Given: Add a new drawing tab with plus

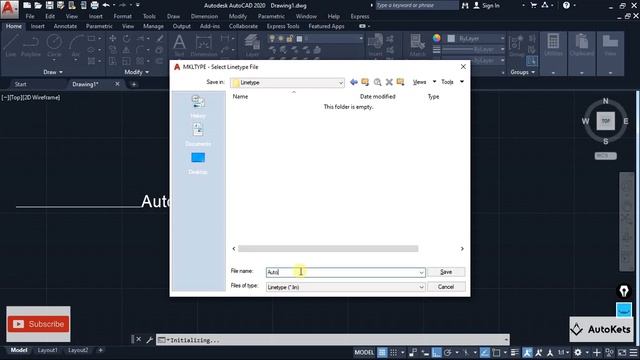Looking at the screenshot, I should pos(133,84).
